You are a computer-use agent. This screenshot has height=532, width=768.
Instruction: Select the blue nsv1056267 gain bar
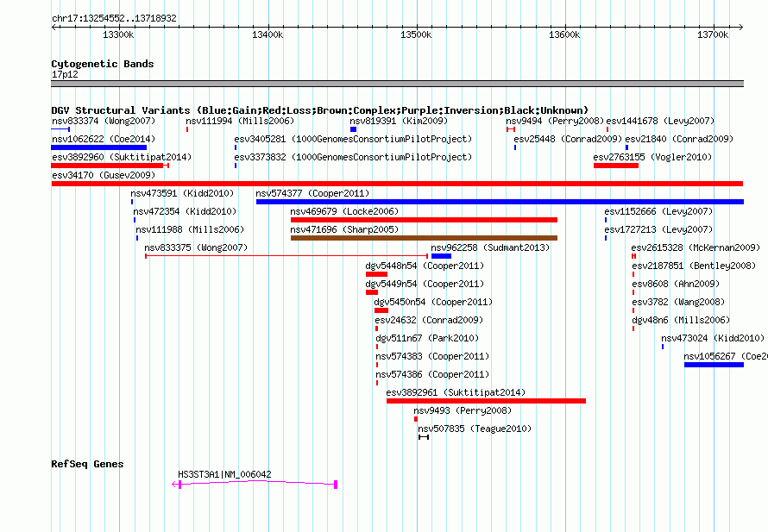pos(714,365)
